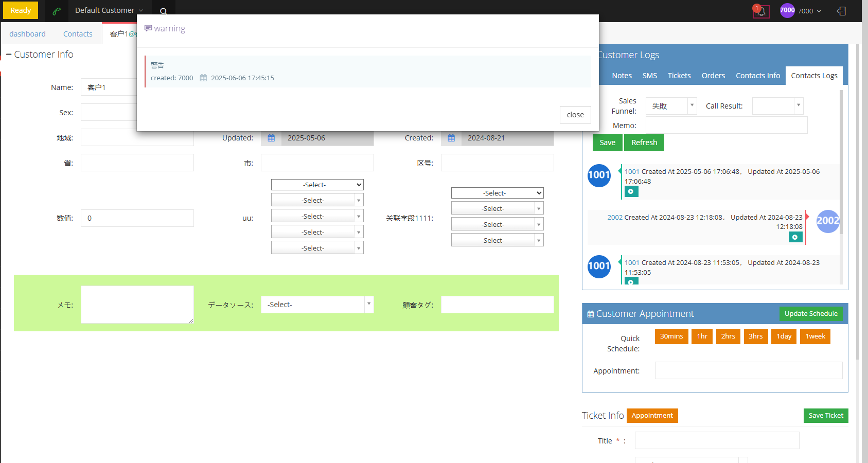
Task: Collapse the Customer Info section
Action: click(x=9, y=55)
